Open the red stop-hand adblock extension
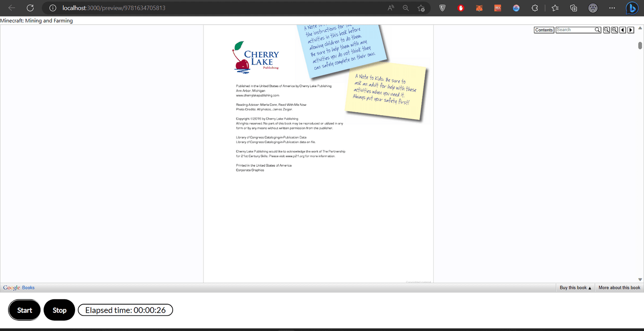The width and height of the screenshot is (644, 331). coord(461,8)
